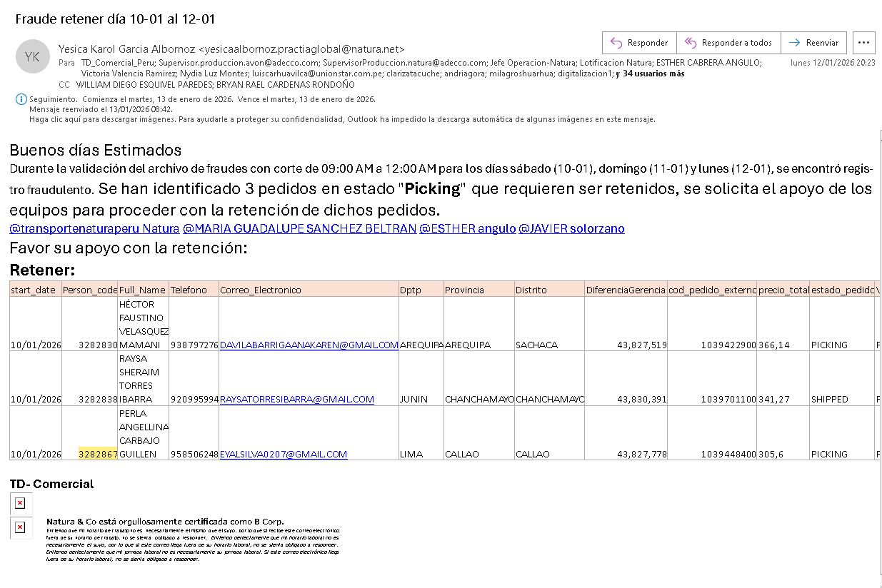Open DAVILABARRIGAANAKAREN@GMAIL.COM email link

tap(309, 345)
